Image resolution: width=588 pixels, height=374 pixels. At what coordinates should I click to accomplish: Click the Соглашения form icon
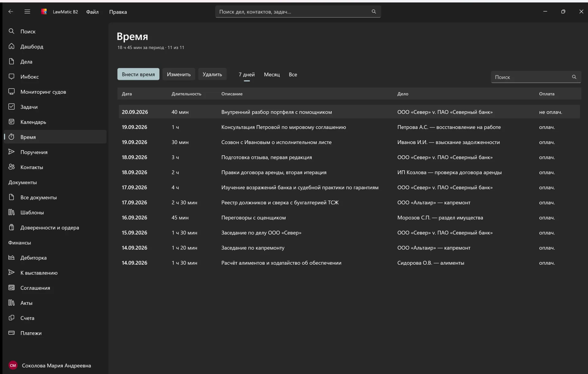point(11,288)
